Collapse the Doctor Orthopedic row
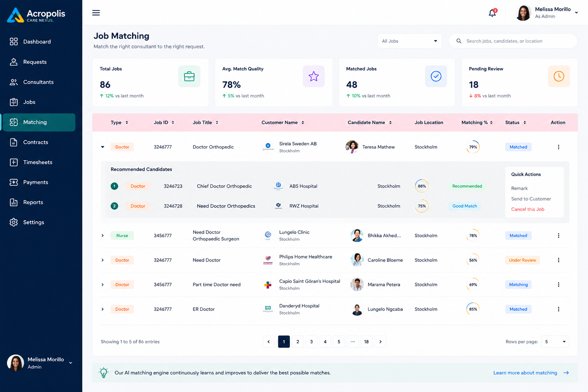588x392 pixels. coord(103,147)
